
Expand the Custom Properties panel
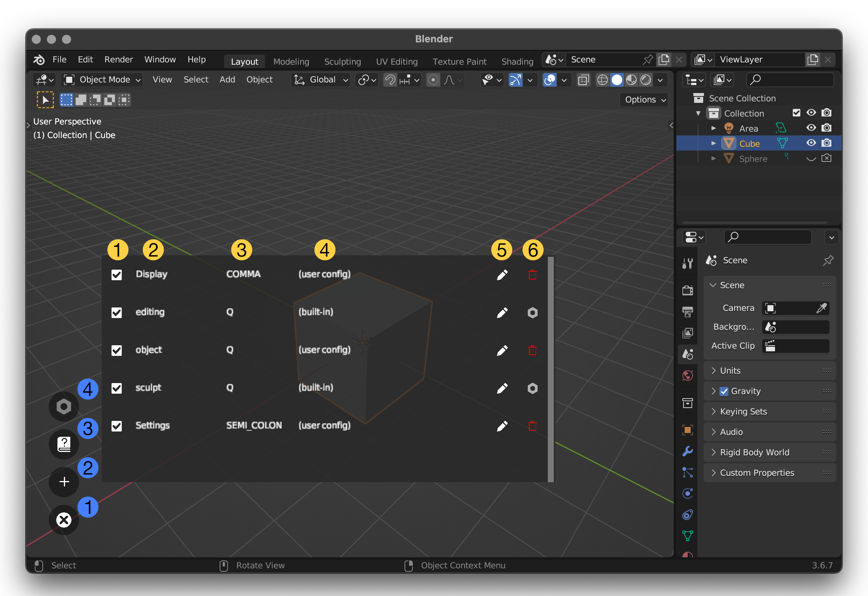coord(770,473)
